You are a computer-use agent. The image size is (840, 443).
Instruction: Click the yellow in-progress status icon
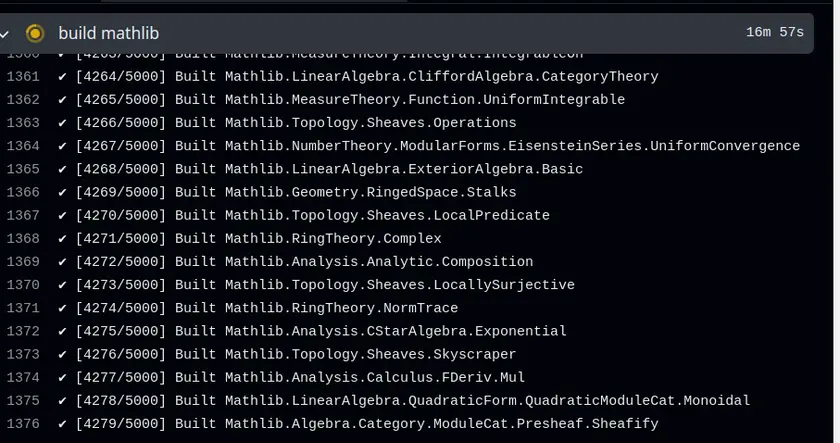35,33
